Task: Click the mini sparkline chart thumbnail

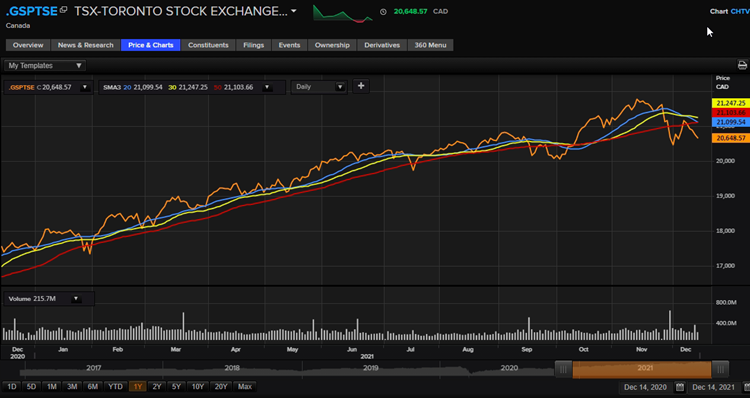Action: pyautogui.click(x=343, y=13)
